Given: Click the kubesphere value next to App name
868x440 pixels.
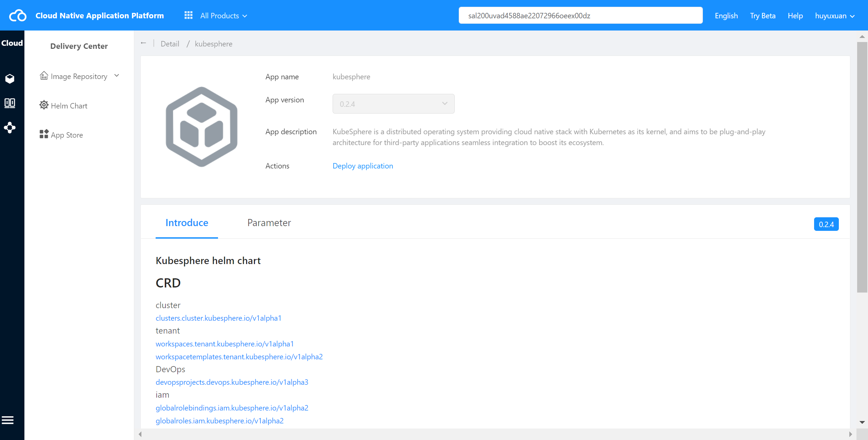Looking at the screenshot, I should click(351, 77).
